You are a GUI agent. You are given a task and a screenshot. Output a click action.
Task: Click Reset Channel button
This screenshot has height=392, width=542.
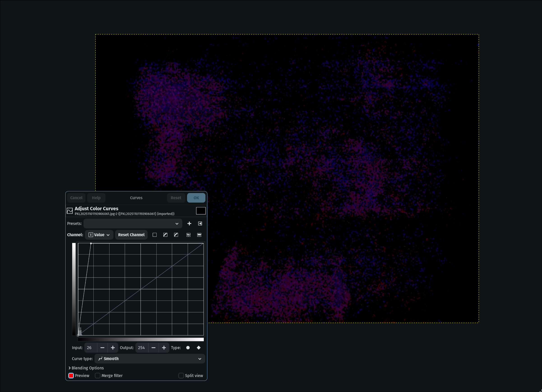pos(131,235)
